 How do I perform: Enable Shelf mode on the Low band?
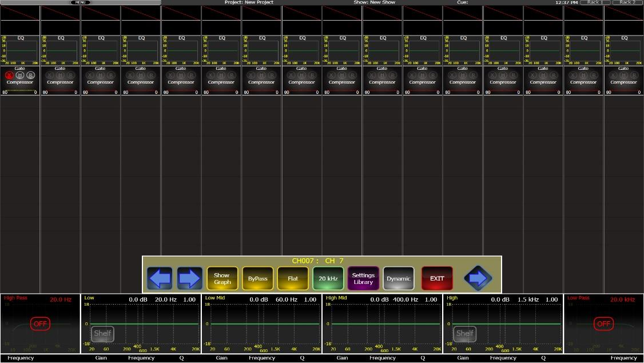tap(102, 333)
